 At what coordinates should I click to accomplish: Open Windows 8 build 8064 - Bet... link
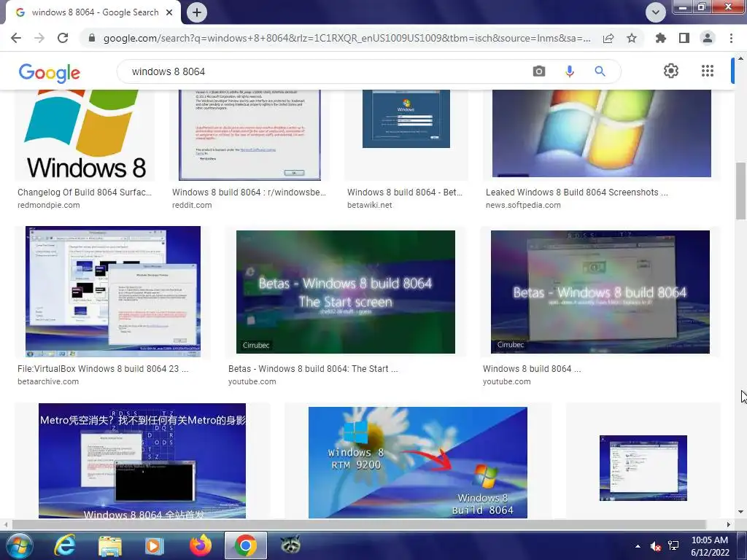pos(405,192)
